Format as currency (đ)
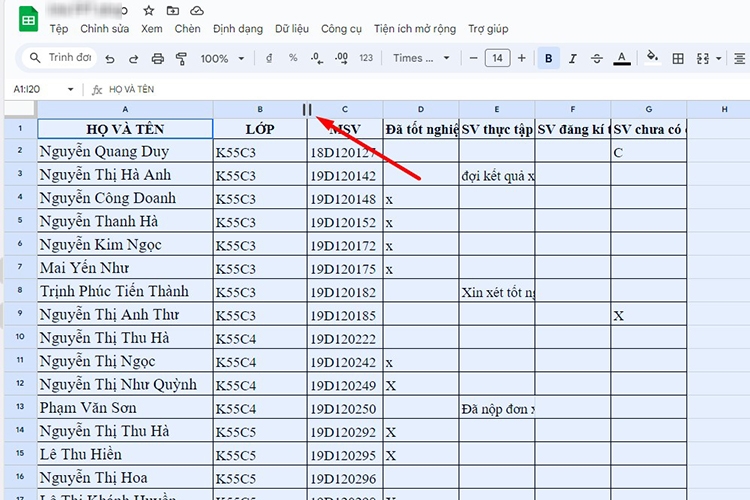750x500 pixels. 269,58
